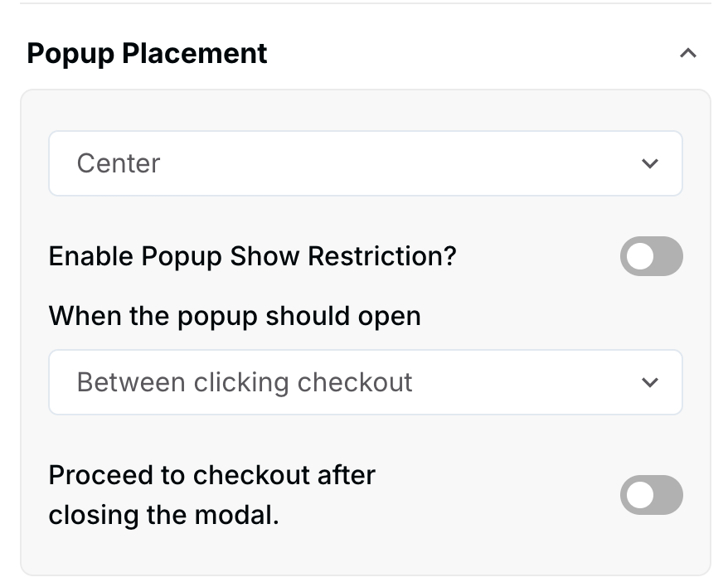Click the Popup Placement heading

click(147, 54)
